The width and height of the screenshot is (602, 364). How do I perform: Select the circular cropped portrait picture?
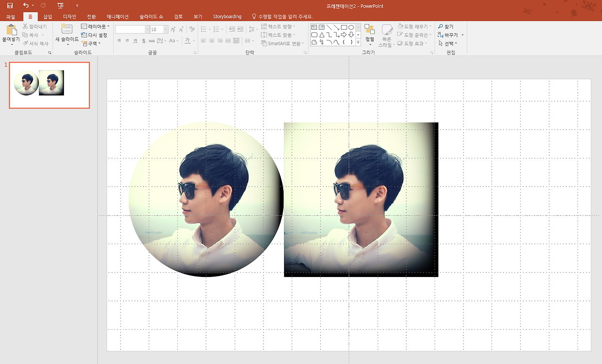[206, 199]
